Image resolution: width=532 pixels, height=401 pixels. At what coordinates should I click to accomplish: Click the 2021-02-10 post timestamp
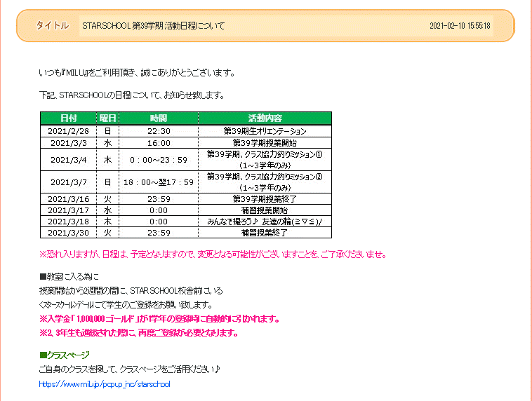tap(460, 26)
